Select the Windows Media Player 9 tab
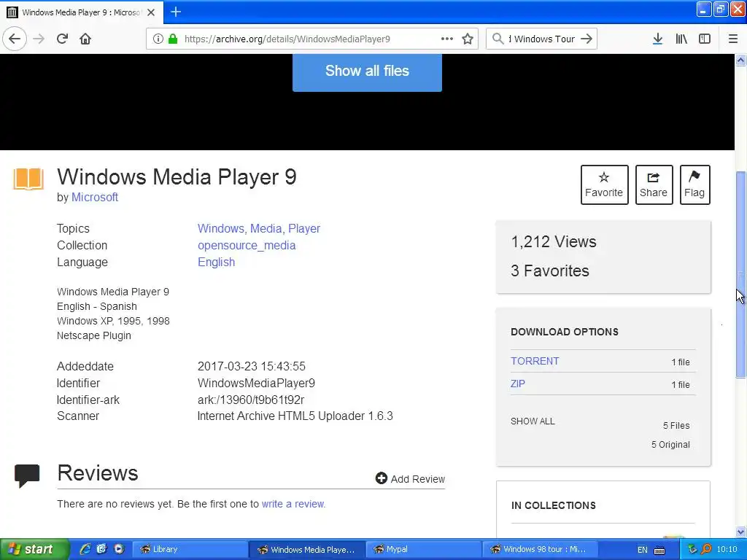Viewport: 747px width, 560px height. [82, 12]
